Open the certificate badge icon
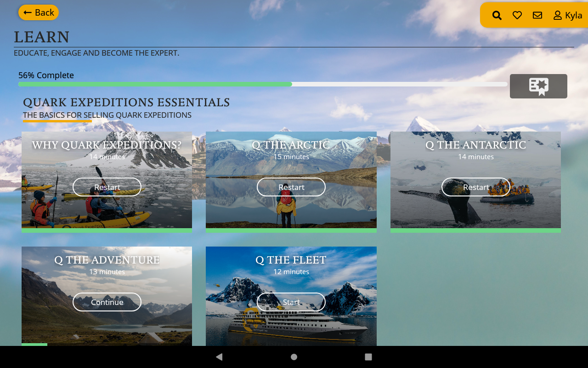 (x=538, y=86)
